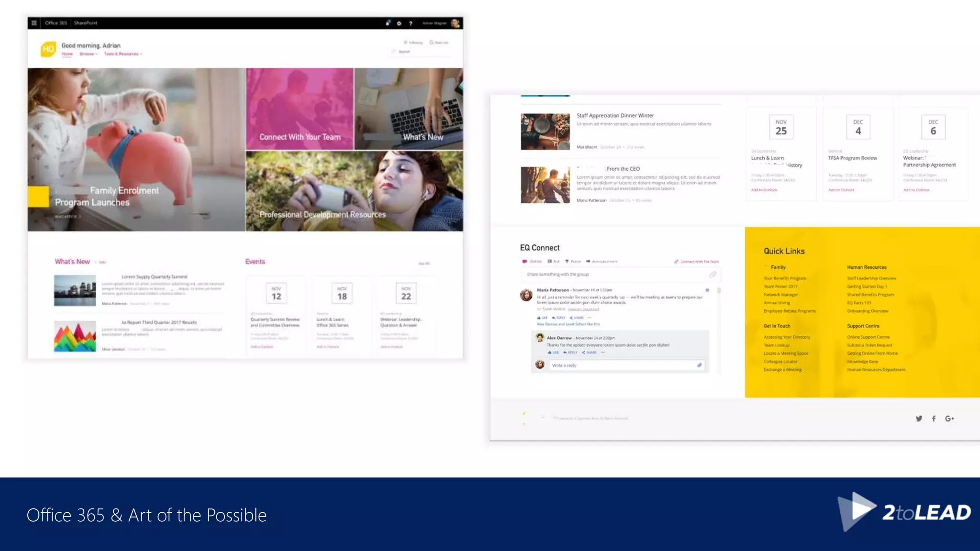
Task: Open Adrian's profile avatar in top bar
Action: click(x=455, y=23)
